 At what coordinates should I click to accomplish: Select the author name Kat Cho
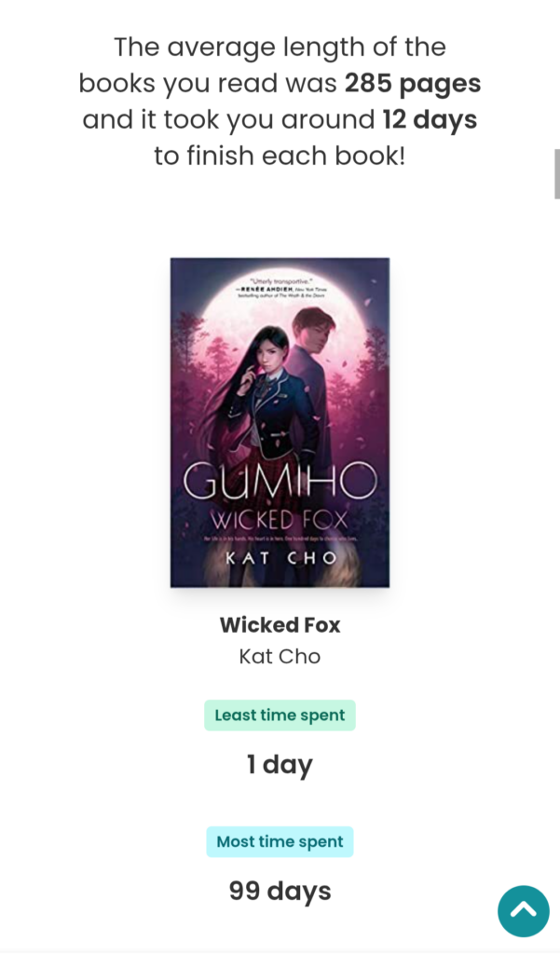[280, 657]
